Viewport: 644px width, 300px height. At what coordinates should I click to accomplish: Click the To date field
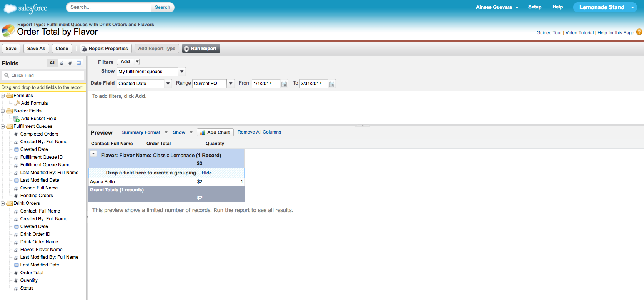(x=313, y=84)
